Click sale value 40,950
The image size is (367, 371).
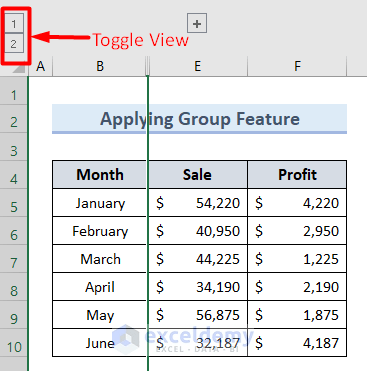click(197, 231)
